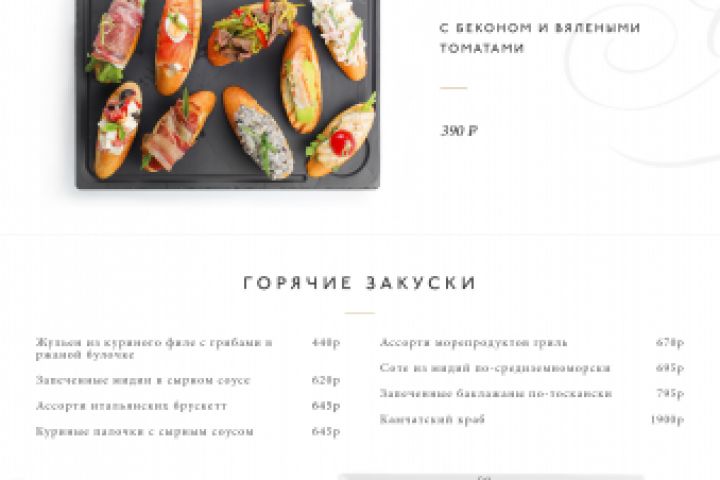Choose Запеченные баклажаны по-тоскански item
The image size is (720, 480).
coord(496,394)
